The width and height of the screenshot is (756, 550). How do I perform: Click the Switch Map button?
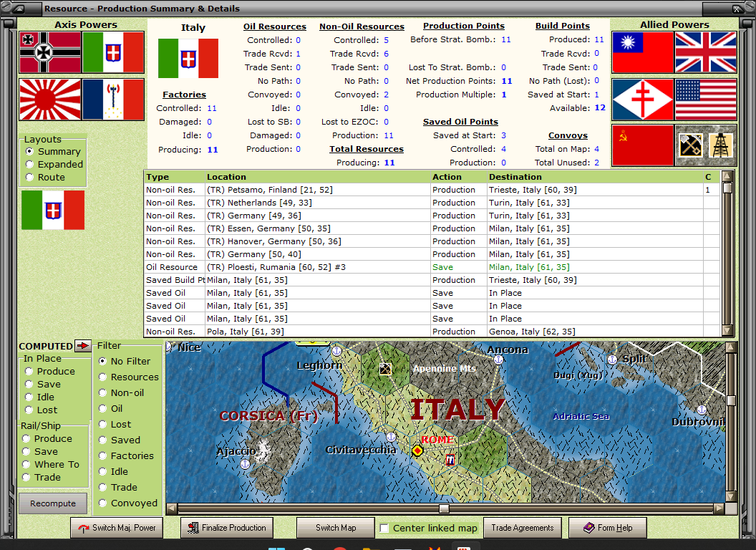click(336, 528)
